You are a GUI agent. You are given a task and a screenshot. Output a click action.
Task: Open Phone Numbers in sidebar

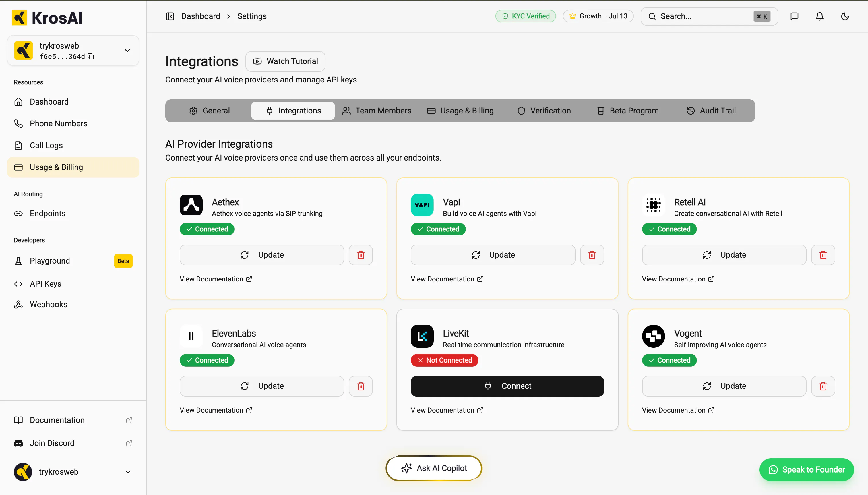pyautogui.click(x=73, y=123)
